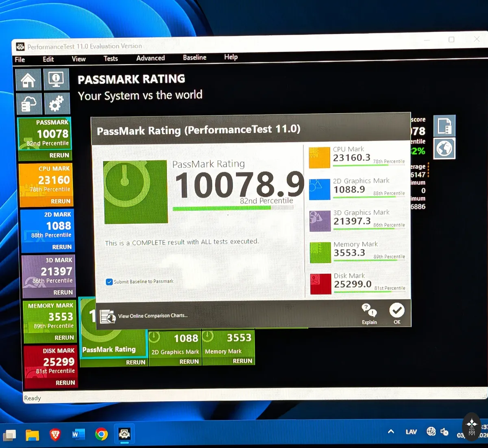
Task: Rerun the 3D Mark sidebar test
Action: click(63, 293)
